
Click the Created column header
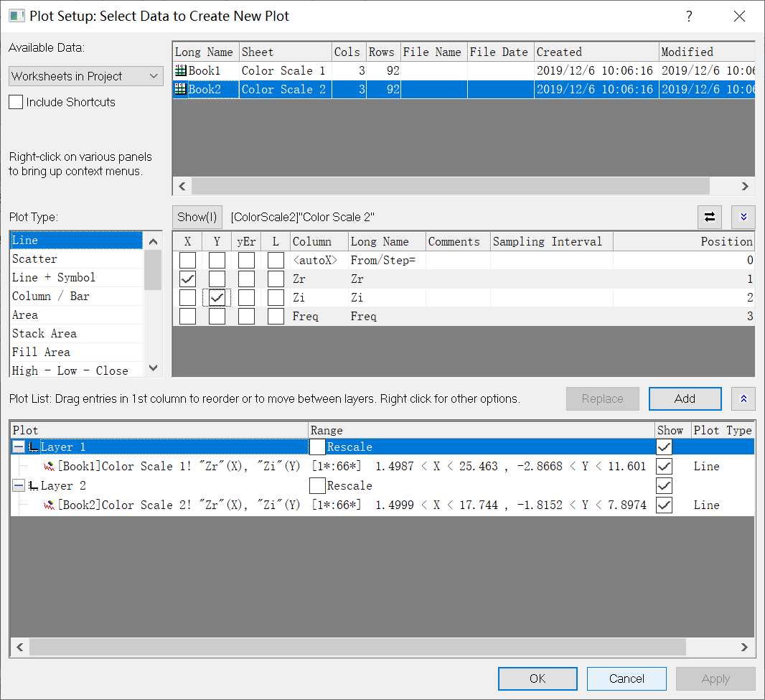(596, 52)
